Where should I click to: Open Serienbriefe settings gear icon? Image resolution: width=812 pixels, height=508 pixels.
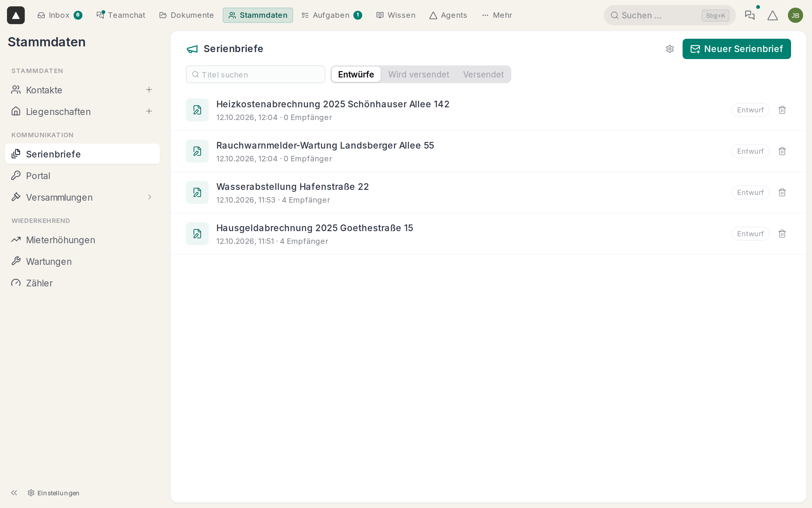(670, 49)
